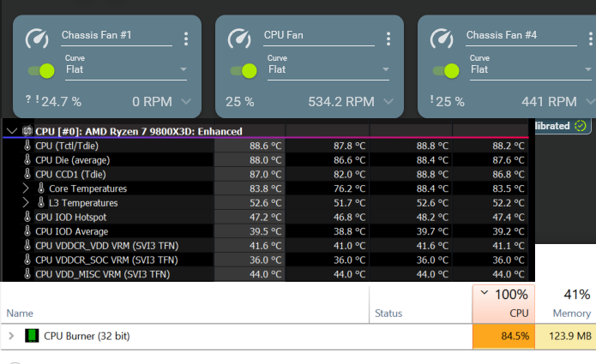Click thermometer icon for CPU CCD1 (Tdie)

pyautogui.click(x=27, y=174)
